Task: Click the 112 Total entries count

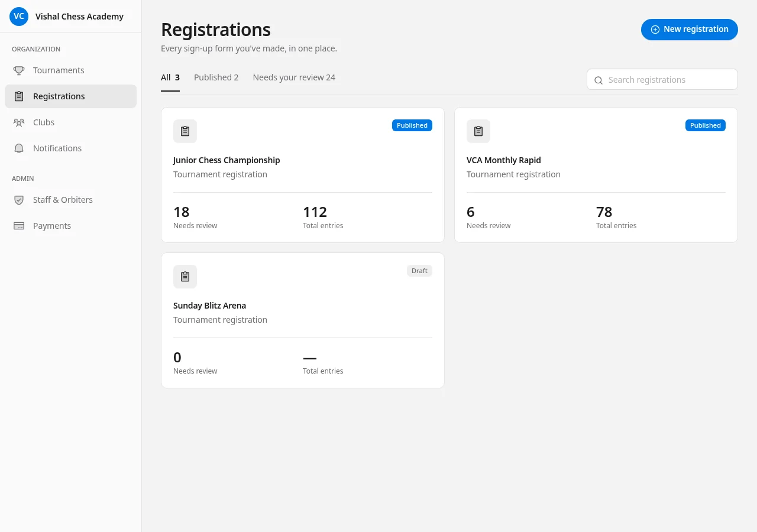Action: 315,212
